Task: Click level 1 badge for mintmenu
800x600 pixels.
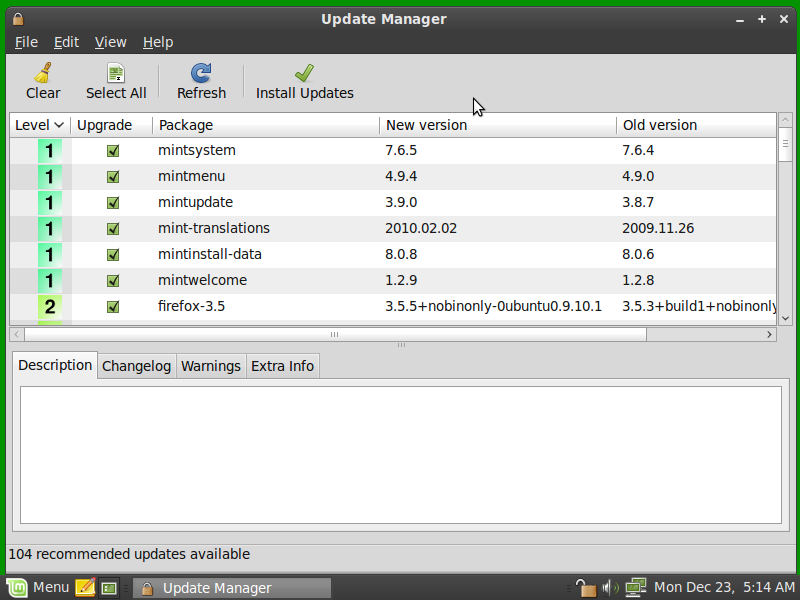Action: click(x=49, y=177)
